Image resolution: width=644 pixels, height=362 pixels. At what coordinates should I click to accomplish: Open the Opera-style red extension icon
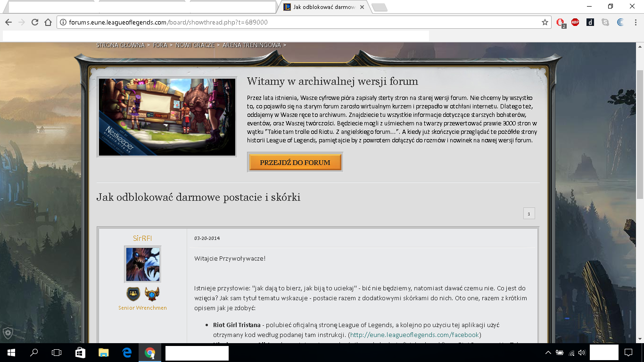pyautogui.click(x=561, y=23)
